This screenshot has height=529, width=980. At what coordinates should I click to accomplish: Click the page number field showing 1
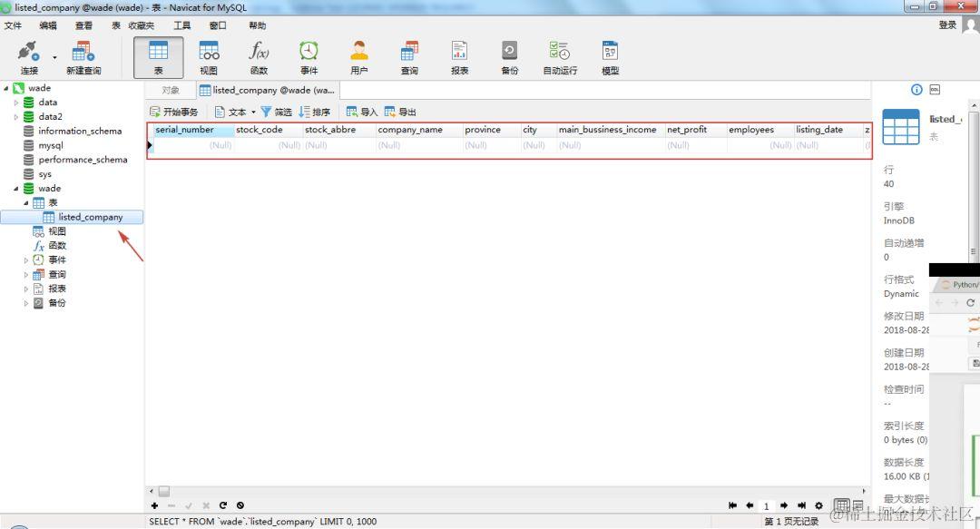click(766, 506)
